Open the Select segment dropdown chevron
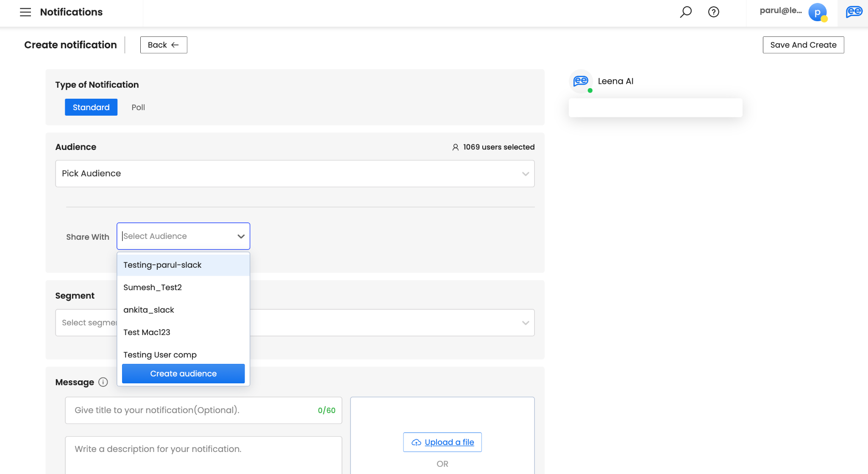Screen dimensions: 868x474 [x=525, y=323]
